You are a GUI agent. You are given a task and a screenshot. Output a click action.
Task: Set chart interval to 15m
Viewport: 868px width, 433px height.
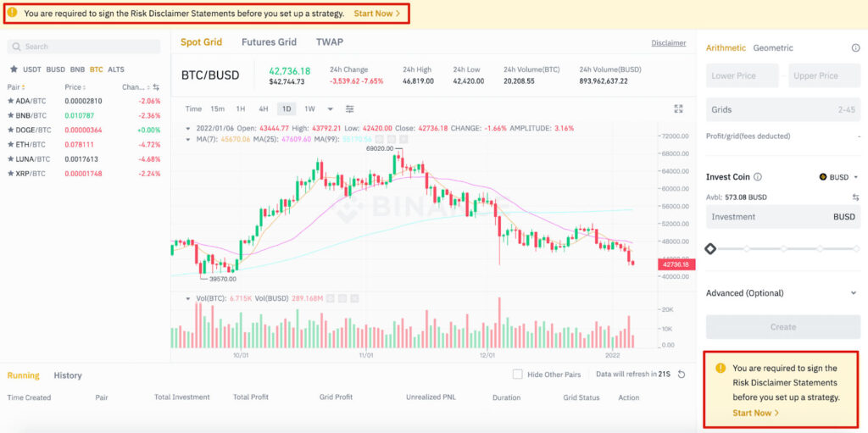218,108
